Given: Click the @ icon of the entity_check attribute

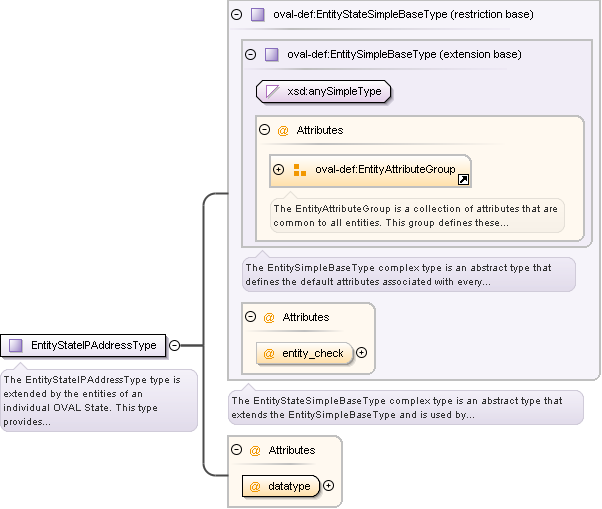Looking at the screenshot, I should click(x=269, y=353).
